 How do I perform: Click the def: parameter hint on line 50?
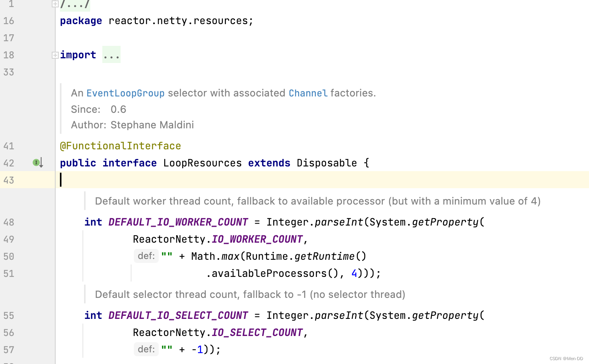click(146, 256)
